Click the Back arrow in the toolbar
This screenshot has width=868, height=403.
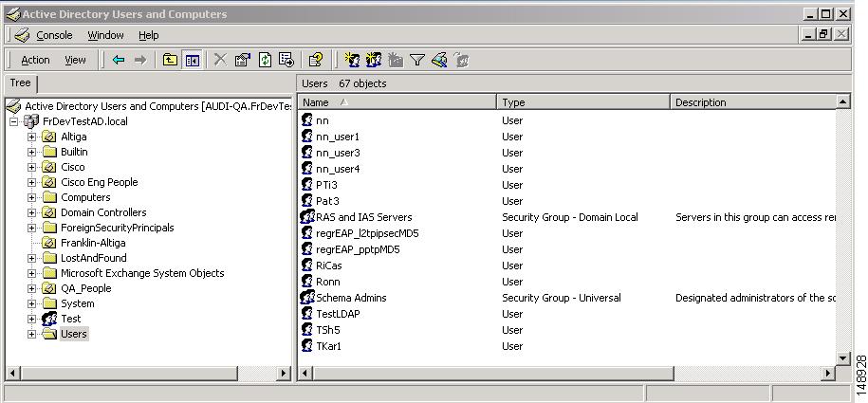point(119,60)
